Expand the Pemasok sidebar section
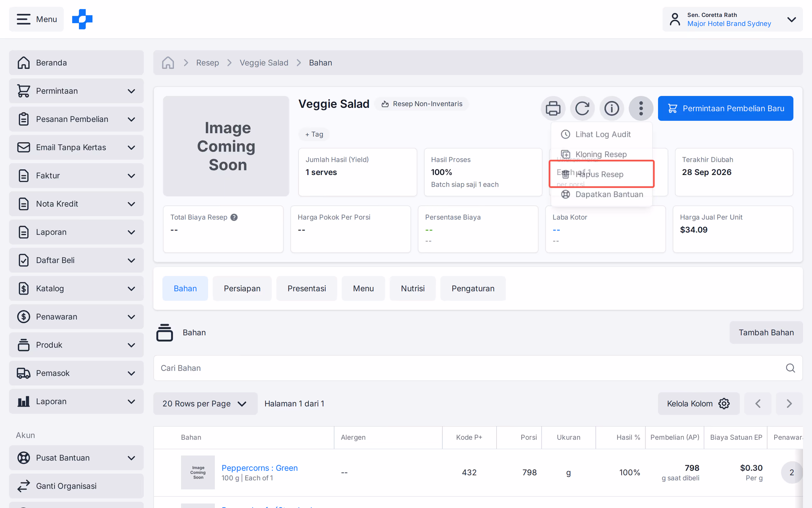The width and height of the screenshot is (812, 508). coord(77,373)
